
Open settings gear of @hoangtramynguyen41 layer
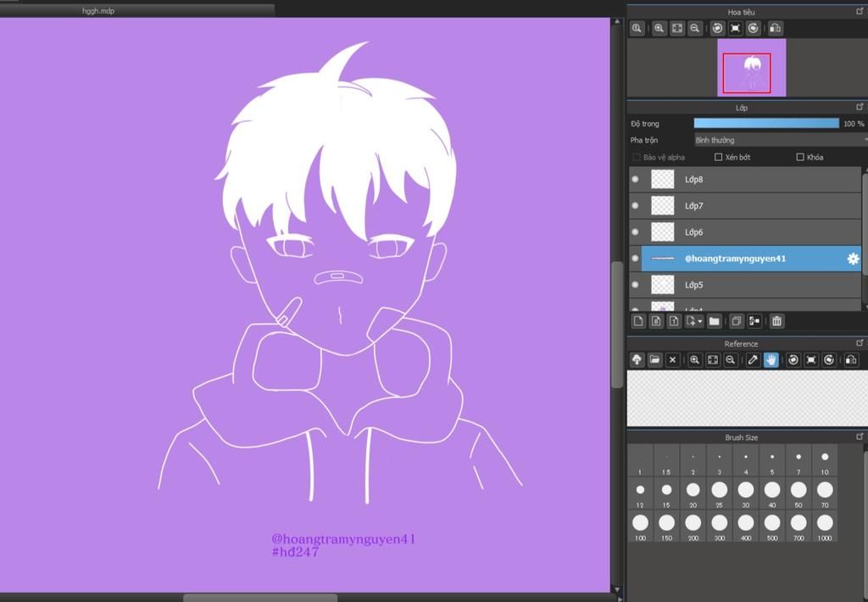pos(853,259)
